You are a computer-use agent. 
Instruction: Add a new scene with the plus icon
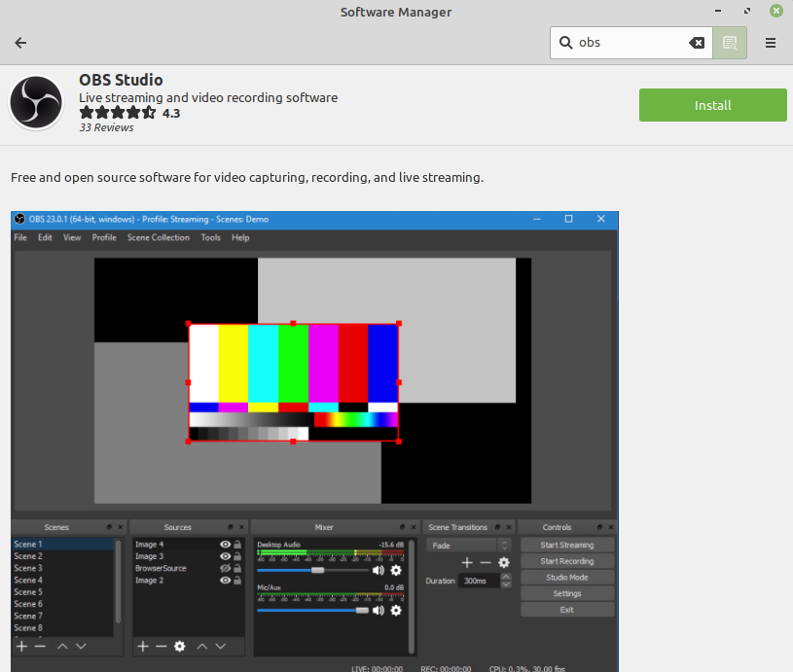[22, 646]
